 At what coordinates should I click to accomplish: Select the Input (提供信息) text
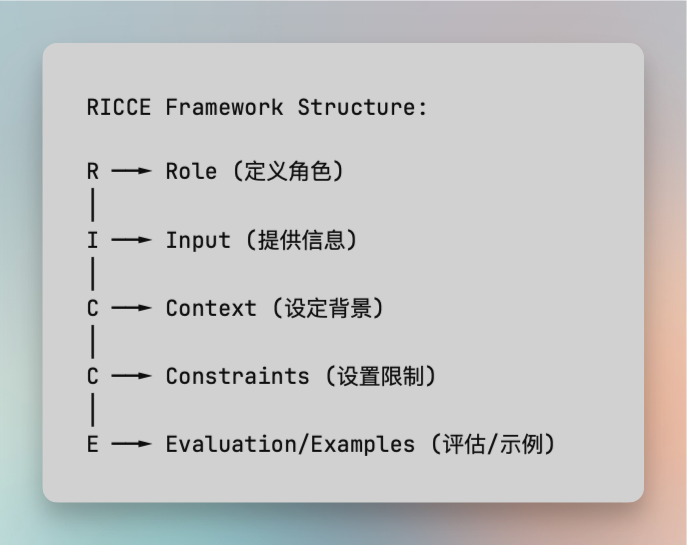click(262, 240)
